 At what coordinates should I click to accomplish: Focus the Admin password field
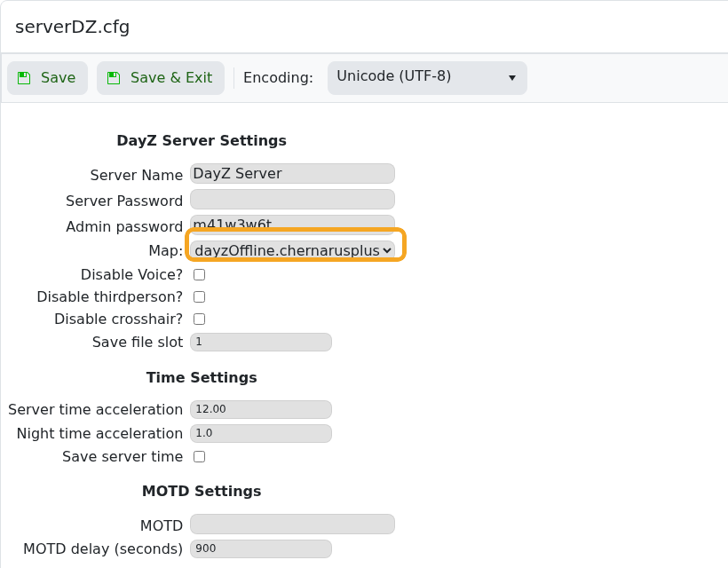coord(292,223)
